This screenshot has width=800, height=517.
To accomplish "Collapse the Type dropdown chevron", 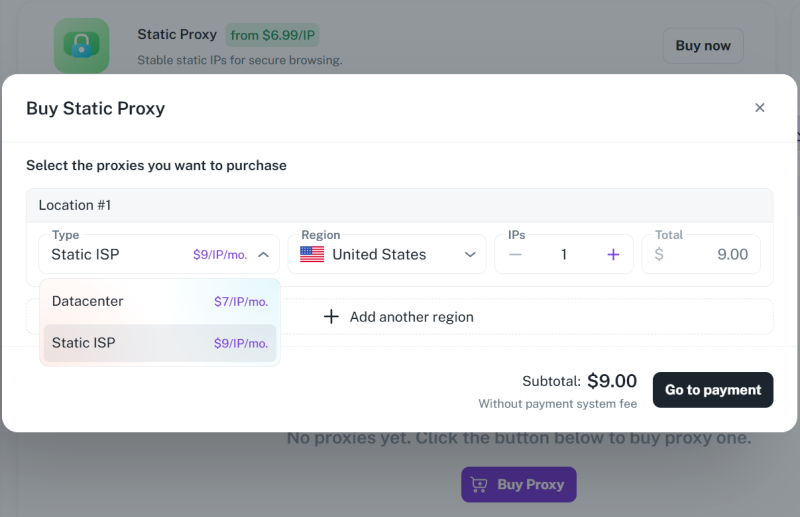I will (x=263, y=255).
